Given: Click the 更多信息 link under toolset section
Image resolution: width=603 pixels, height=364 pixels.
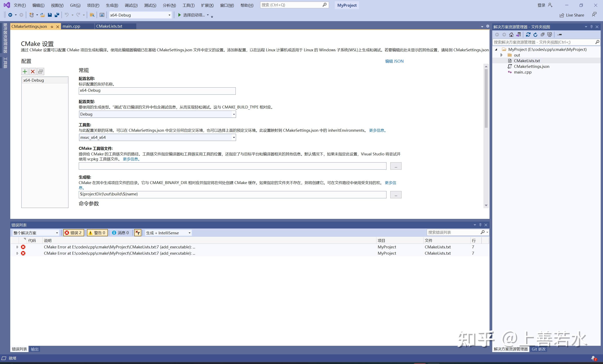Looking at the screenshot, I should click(x=377, y=130).
